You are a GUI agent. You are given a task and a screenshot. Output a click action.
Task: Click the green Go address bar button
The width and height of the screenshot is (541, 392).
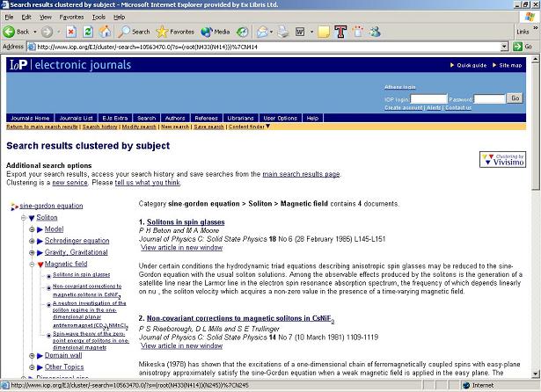coord(523,47)
